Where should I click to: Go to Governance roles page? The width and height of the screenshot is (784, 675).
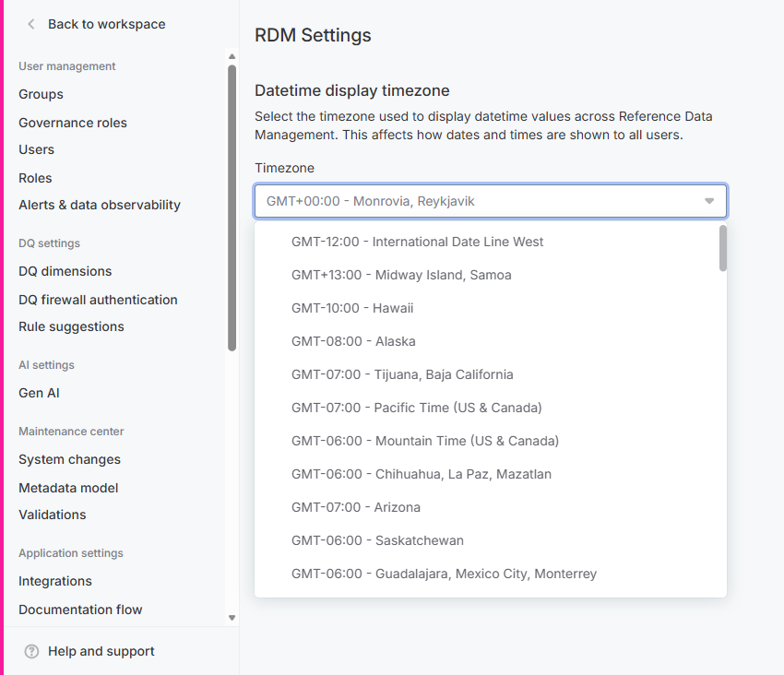(73, 123)
